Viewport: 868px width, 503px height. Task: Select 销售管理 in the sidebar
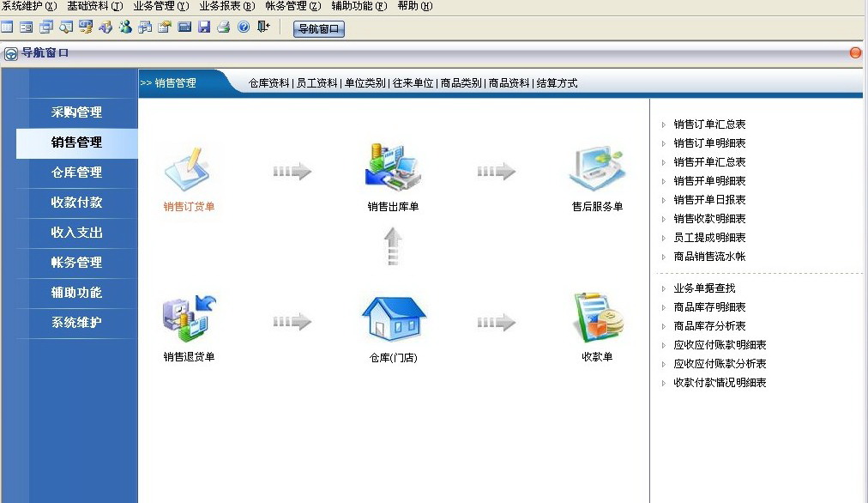[76, 142]
